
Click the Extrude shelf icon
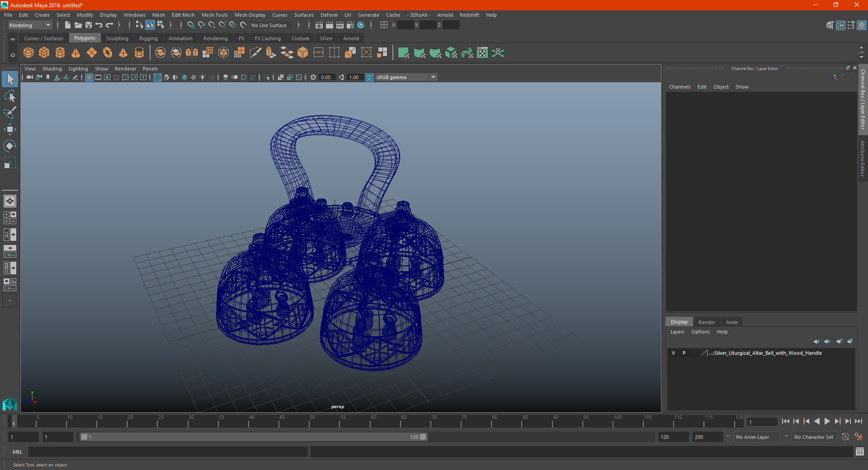(271, 53)
